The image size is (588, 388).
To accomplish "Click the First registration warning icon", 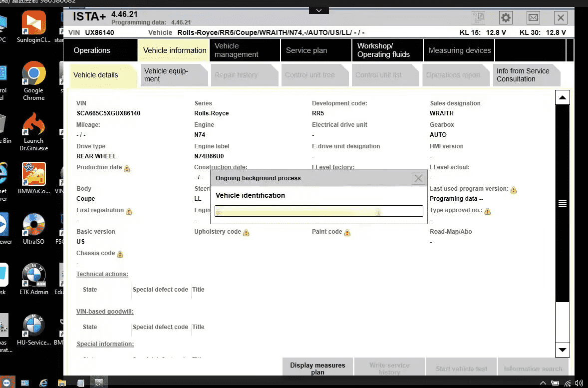I will pyautogui.click(x=129, y=211).
